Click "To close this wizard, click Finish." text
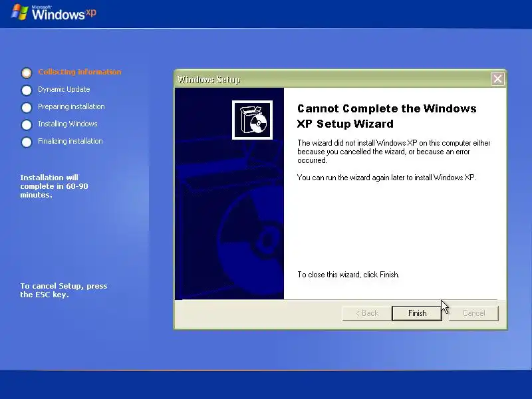The image size is (532, 399). [x=348, y=275]
